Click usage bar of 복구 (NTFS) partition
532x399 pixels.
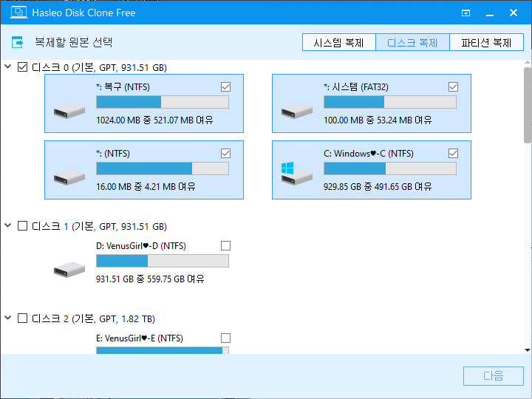click(163, 102)
